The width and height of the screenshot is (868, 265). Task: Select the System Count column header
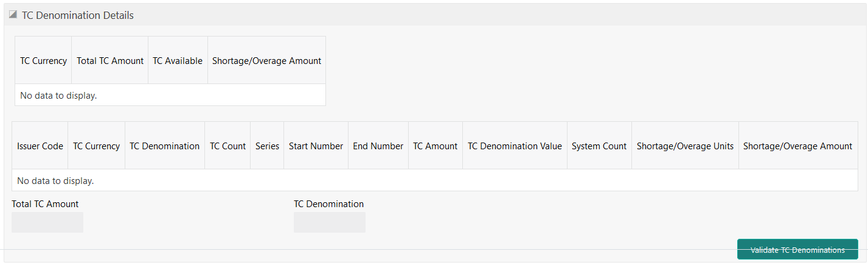(599, 146)
